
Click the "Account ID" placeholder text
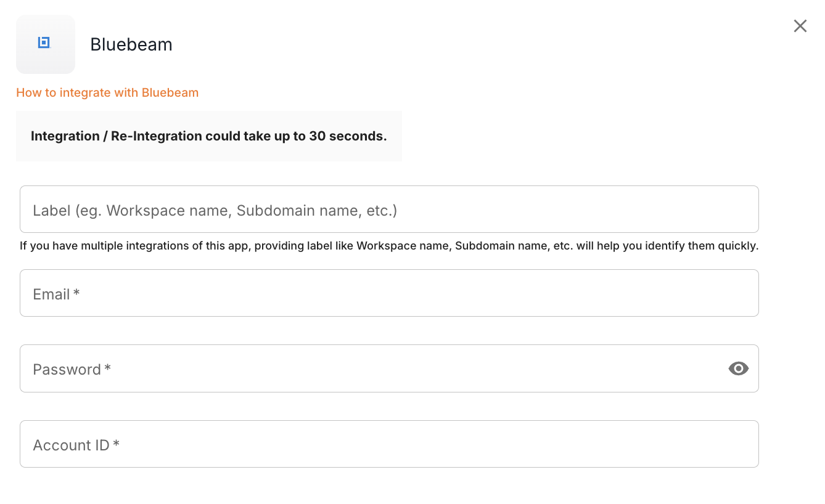point(71,445)
